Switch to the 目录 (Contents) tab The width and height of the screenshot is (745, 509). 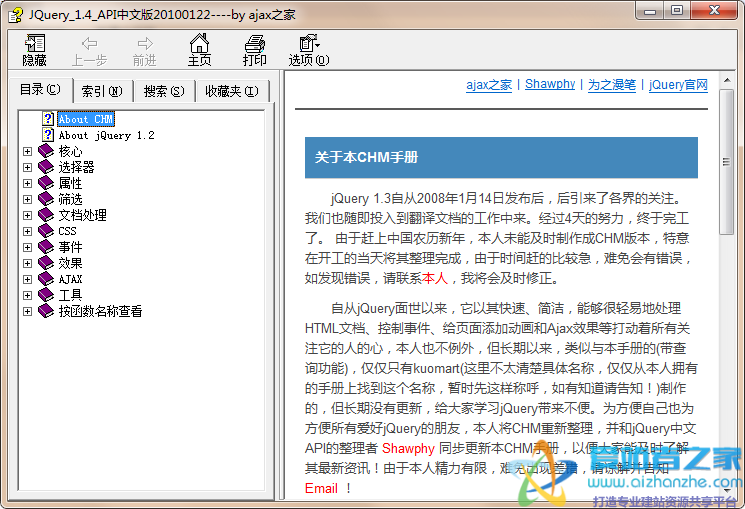pos(40,89)
